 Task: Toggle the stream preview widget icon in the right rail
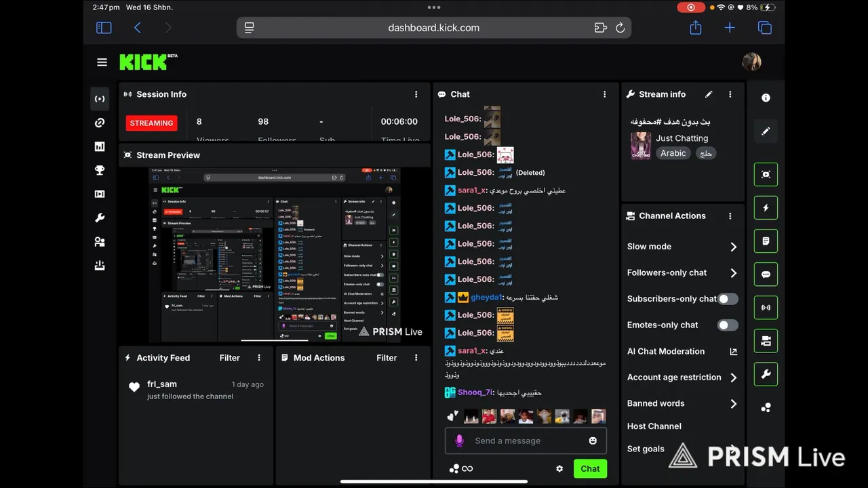click(766, 174)
